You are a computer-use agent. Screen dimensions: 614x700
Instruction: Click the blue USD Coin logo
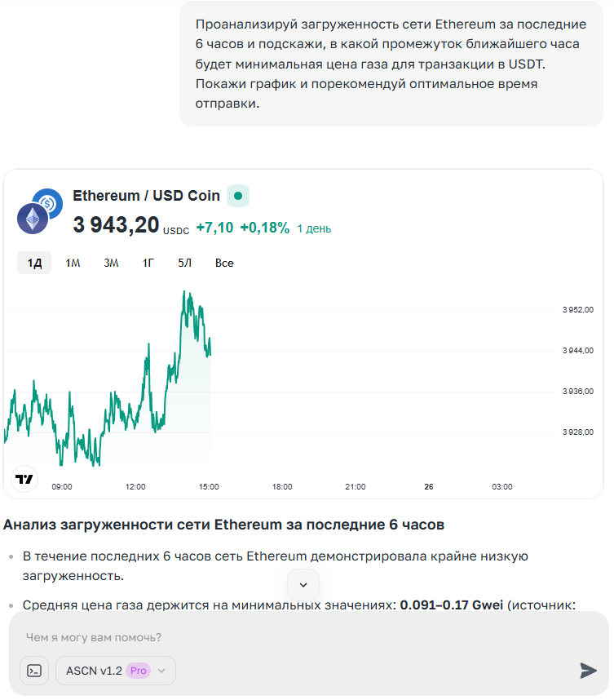coord(49,202)
